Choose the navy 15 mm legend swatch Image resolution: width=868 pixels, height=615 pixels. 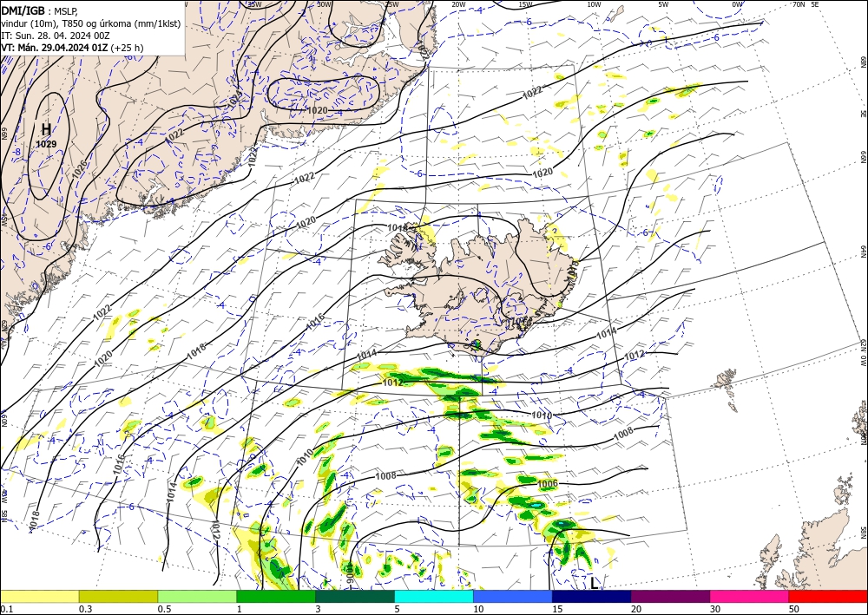pos(592,596)
